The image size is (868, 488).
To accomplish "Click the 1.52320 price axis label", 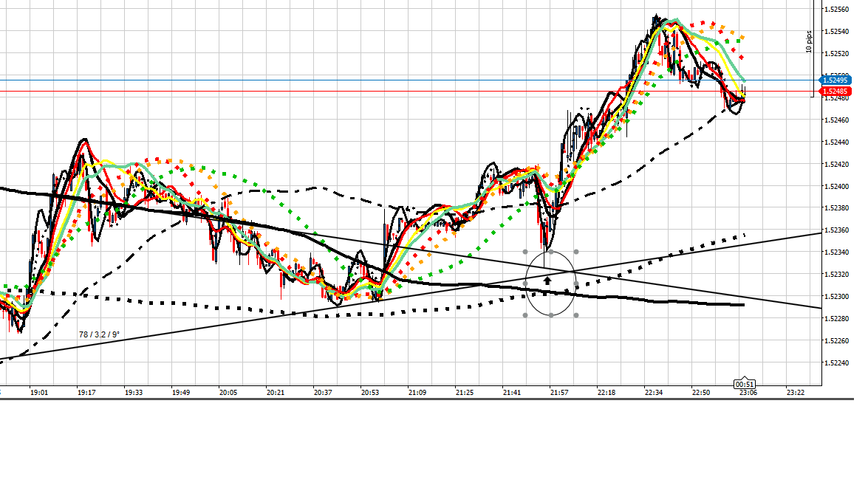I will click(836, 275).
